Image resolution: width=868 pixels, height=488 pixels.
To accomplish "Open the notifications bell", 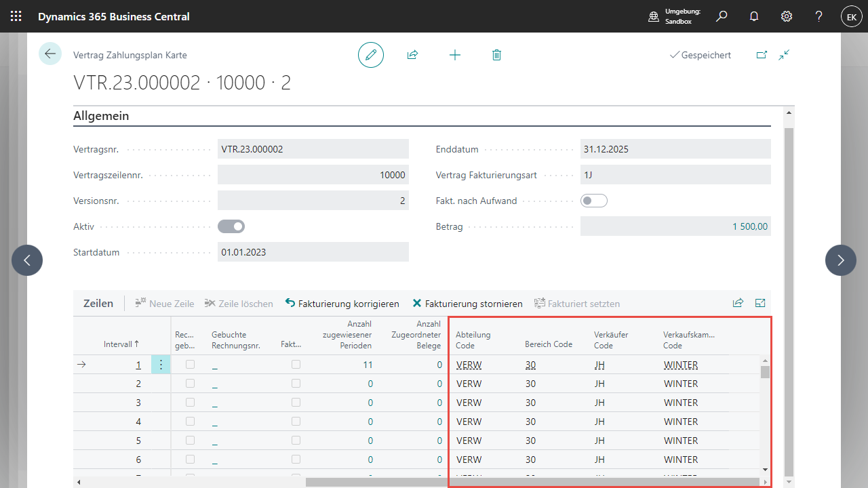I will tap(754, 16).
